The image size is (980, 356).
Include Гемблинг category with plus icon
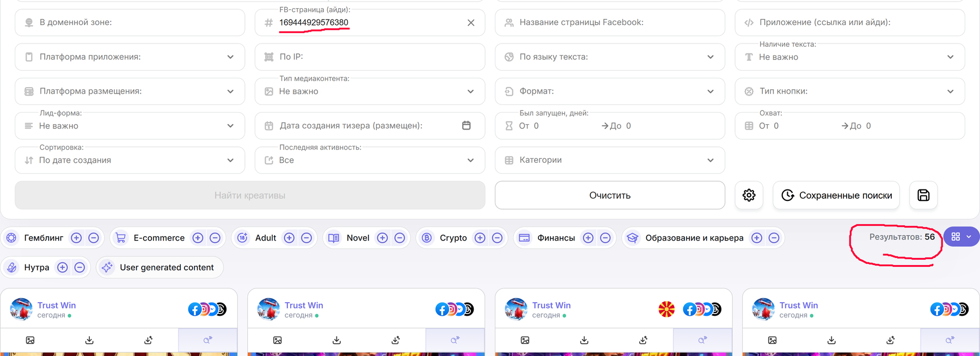pos(77,238)
